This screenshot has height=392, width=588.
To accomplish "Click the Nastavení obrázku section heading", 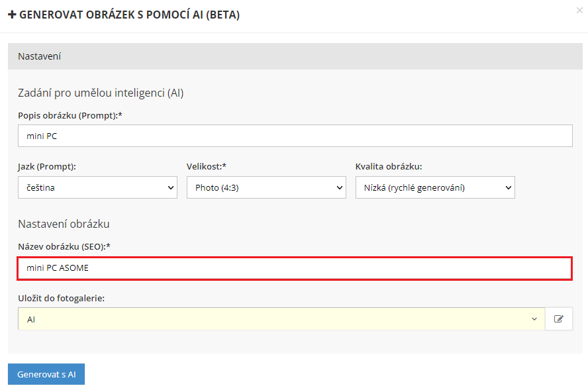I will coord(64,224).
